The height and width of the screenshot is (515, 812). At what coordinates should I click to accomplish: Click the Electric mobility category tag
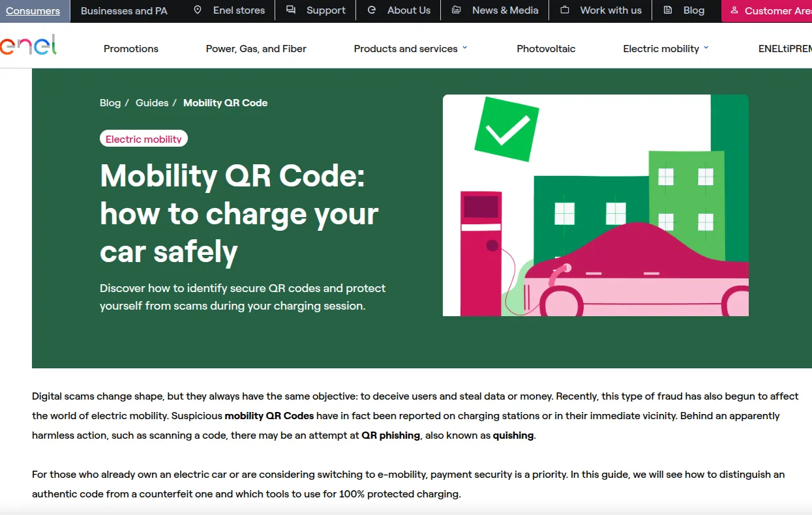pos(143,139)
